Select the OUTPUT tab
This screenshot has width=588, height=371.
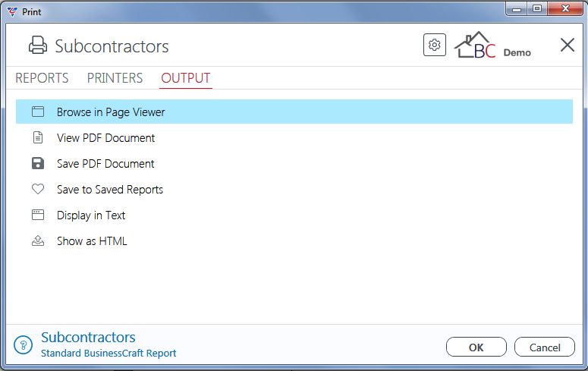pyautogui.click(x=186, y=78)
